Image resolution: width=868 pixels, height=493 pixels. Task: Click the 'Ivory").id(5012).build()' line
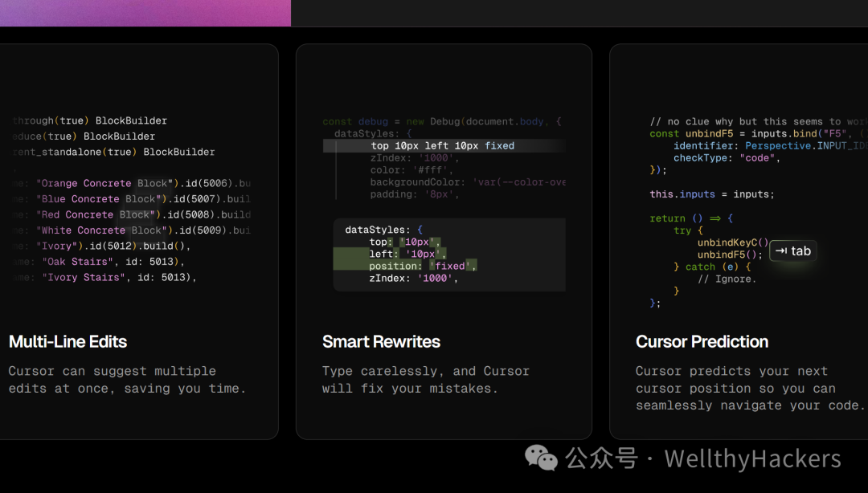pos(101,246)
